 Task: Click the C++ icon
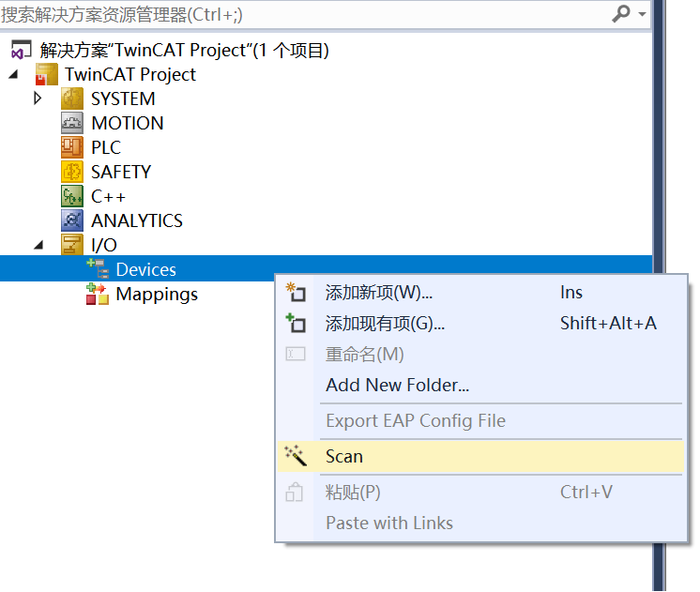(72, 196)
